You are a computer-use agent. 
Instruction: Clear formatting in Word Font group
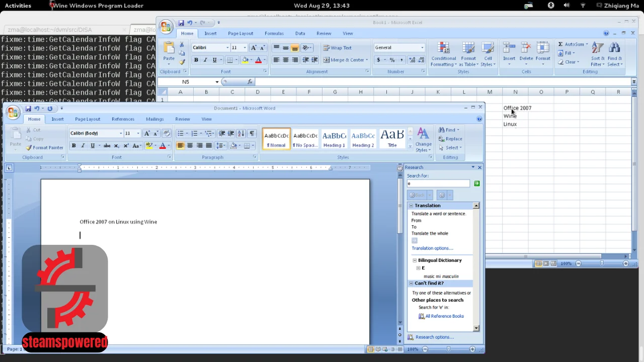[x=167, y=133]
